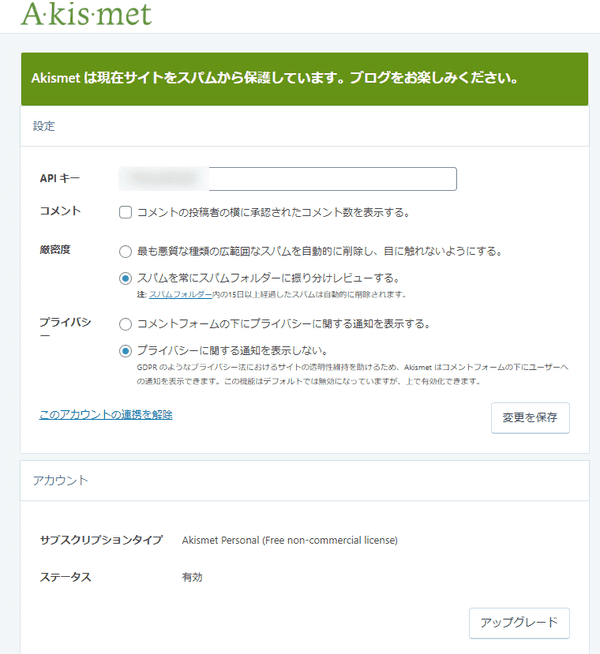Click the 設定 section header
The width and height of the screenshot is (600, 654).
point(44,127)
